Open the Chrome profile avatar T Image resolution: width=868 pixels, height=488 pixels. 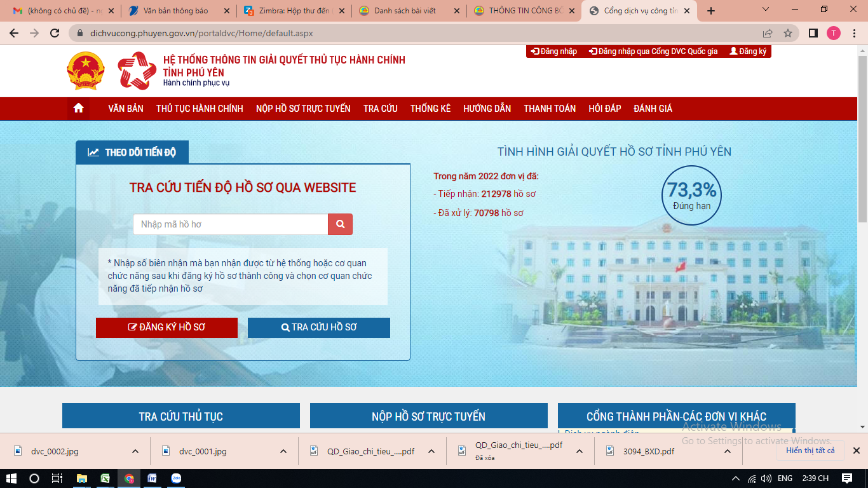pos(834,33)
